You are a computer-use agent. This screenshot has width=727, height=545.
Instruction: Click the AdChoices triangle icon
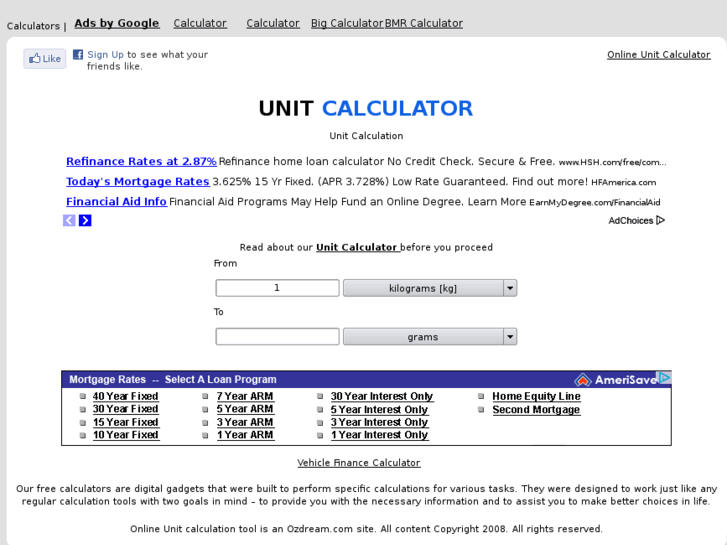(x=661, y=220)
